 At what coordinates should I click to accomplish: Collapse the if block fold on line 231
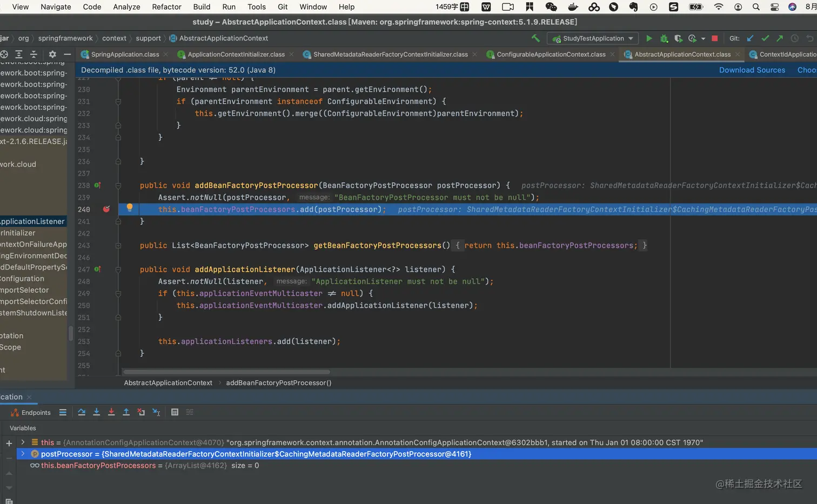118,102
